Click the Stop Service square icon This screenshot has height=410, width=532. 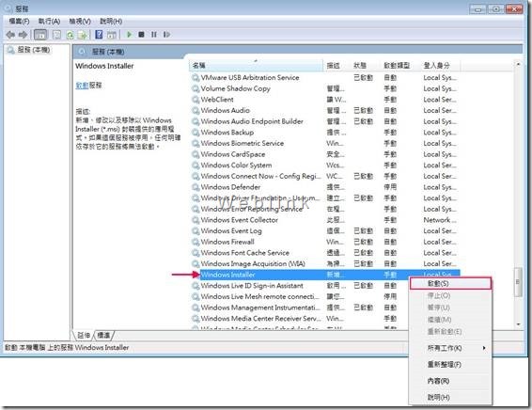click(x=142, y=34)
